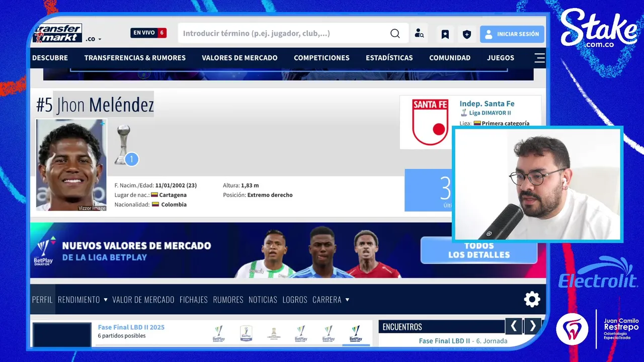Viewport: 644px width, 362px height.
Task: Open the detailed person search icon
Action: (x=419, y=34)
